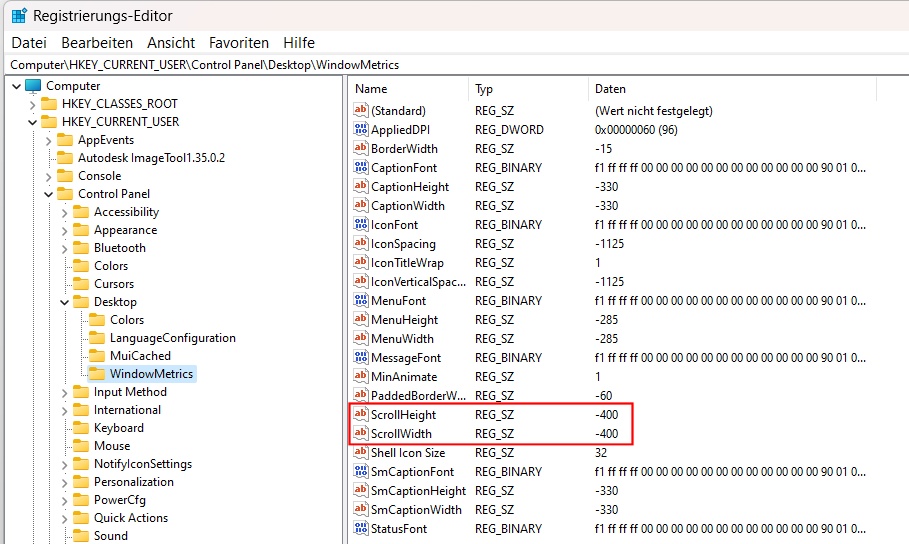
Task: Click the string icon of (Standard) value
Action: point(361,110)
